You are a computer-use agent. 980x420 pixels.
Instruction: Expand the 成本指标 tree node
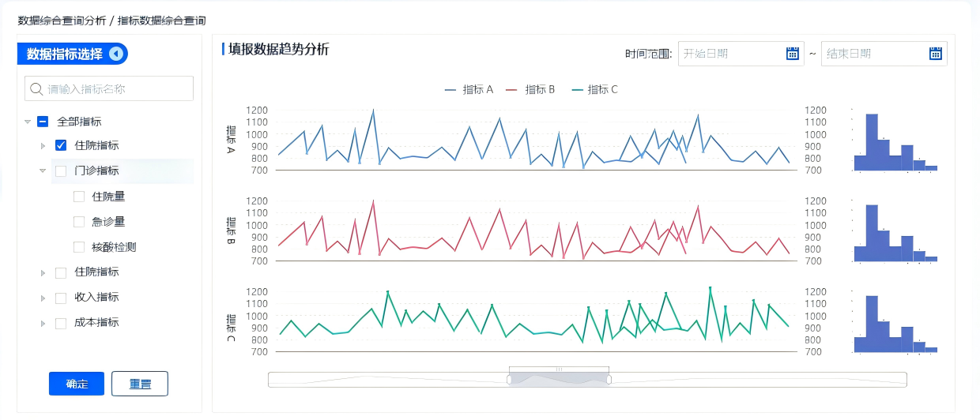click(x=43, y=323)
